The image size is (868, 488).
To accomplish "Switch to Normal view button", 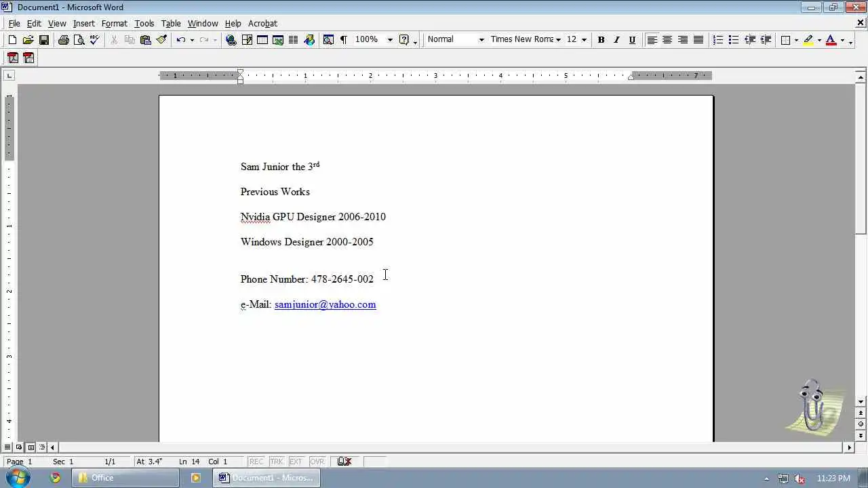I will (x=7, y=447).
